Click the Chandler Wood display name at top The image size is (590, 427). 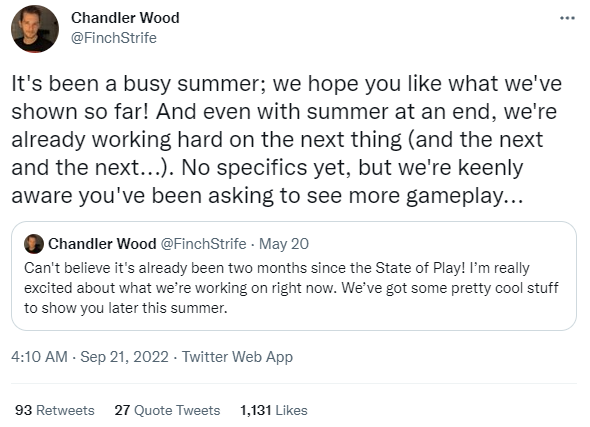(125, 18)
